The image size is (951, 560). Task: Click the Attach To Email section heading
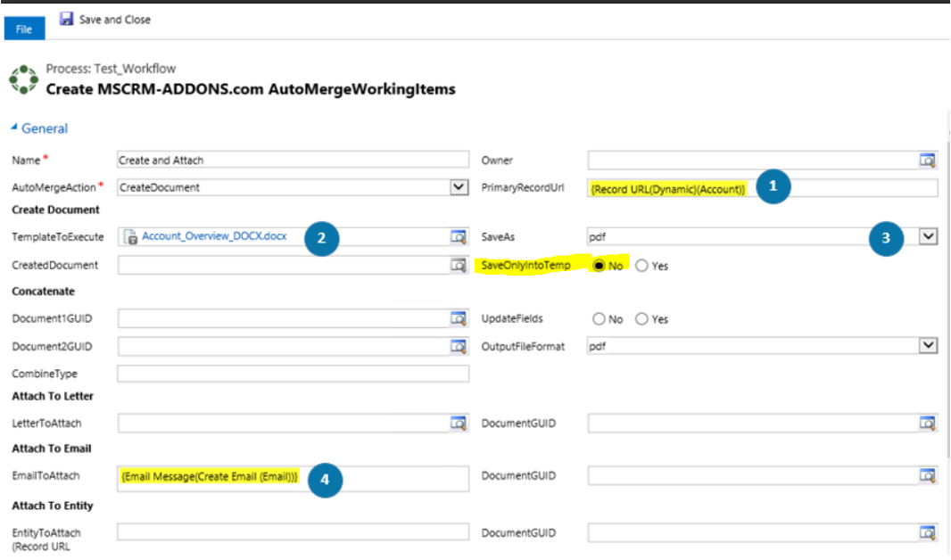coord(52,449)
